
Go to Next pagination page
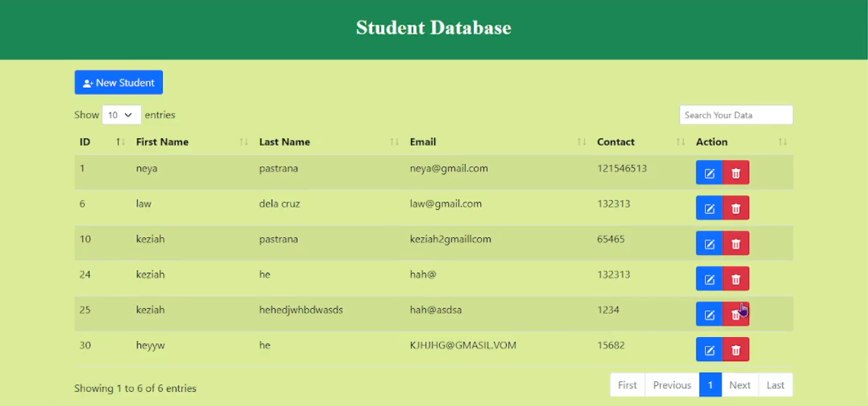(x=739, y=385)
